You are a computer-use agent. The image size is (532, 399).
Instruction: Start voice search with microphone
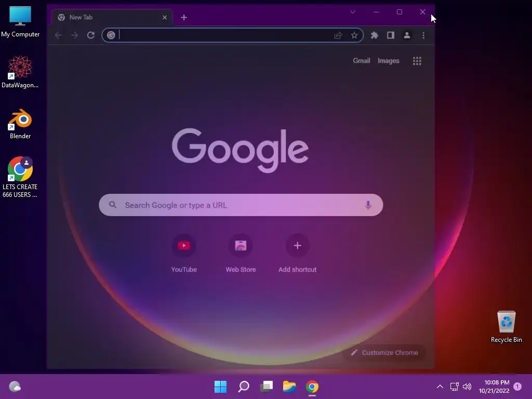368,205
